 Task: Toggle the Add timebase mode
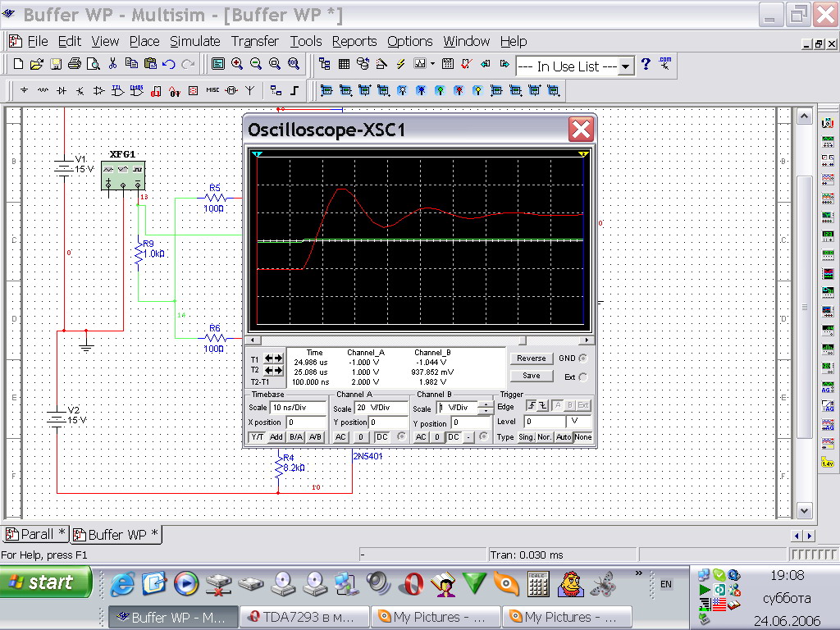pos(276,437)
